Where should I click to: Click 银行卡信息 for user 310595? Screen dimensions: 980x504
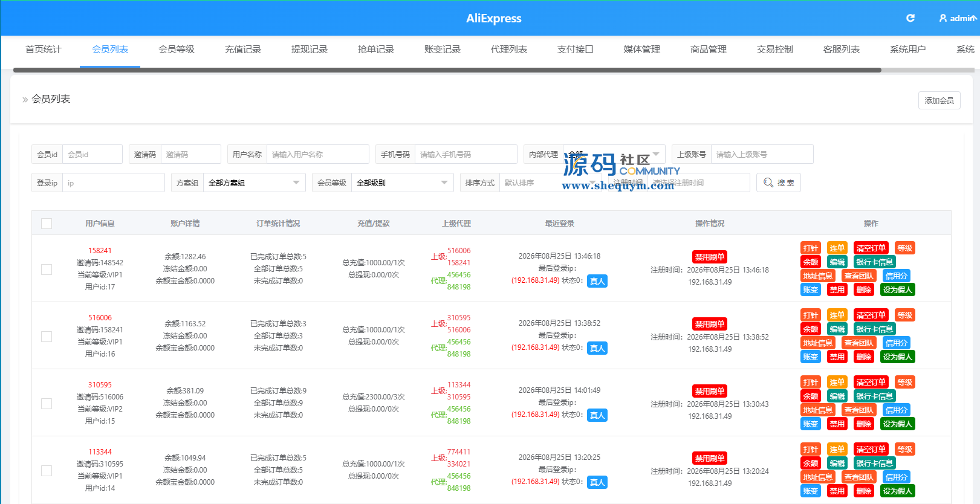[874, 396]
